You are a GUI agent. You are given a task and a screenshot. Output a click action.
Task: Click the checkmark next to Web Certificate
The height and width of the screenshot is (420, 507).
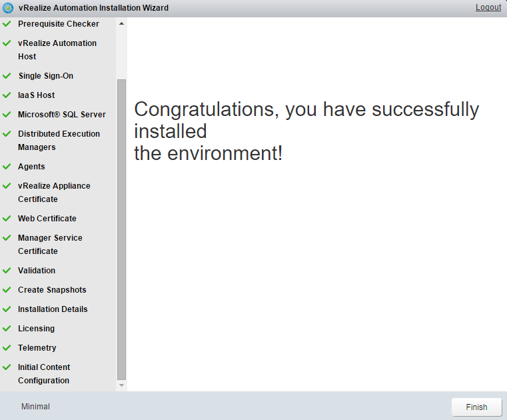pyautogui.click(x=7, y=219)
